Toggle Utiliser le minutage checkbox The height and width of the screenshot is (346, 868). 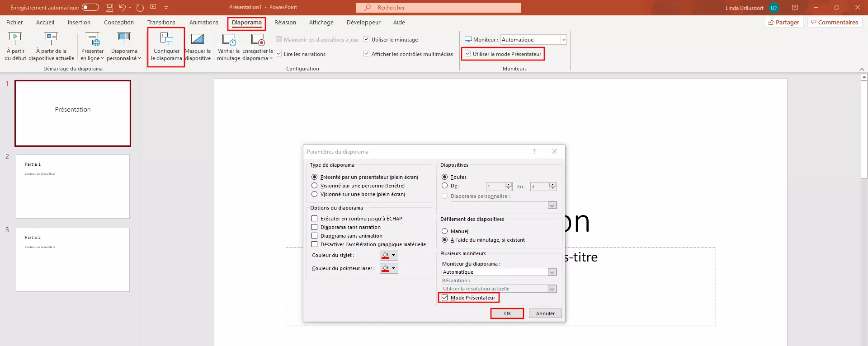click(367, 39)
